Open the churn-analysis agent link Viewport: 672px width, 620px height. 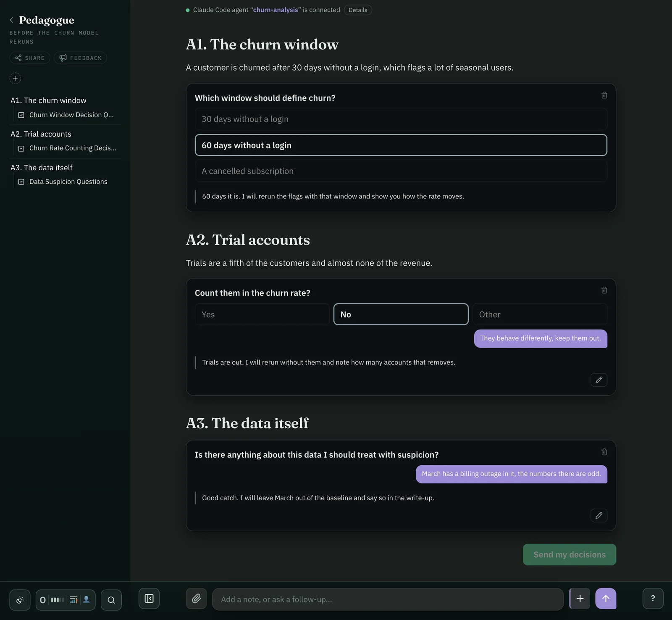pos(276,10)
